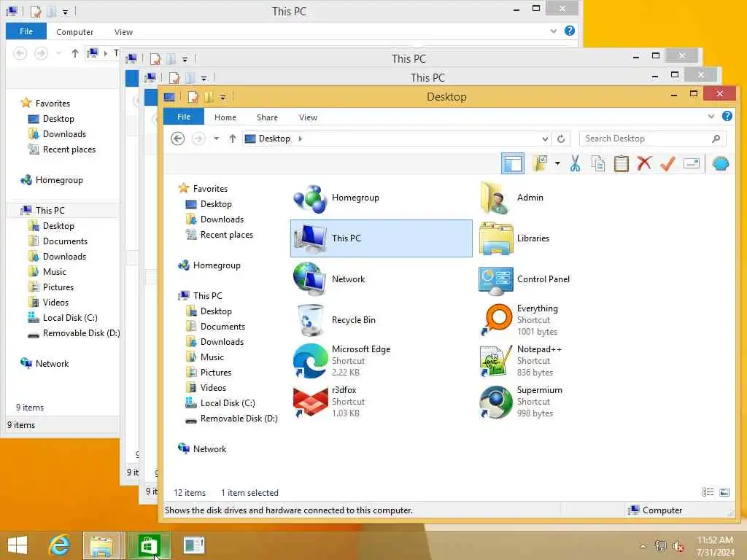Screen dimensions: 747x560
Task: Select the Homegroup item in file list
Action: pyautogui.click(x=381, y=198)
